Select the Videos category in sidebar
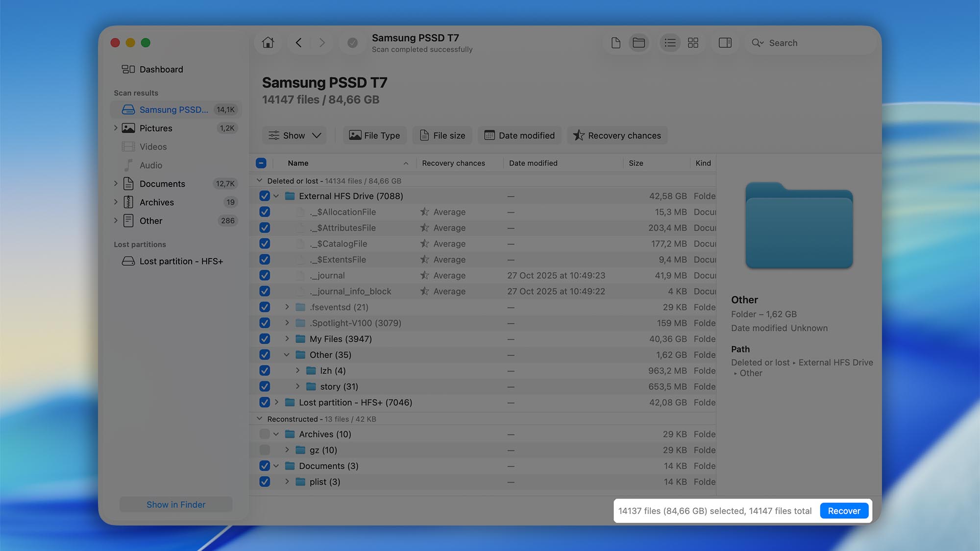The width and height of the screenshot is (980, 551). click(x=153, y=146)
